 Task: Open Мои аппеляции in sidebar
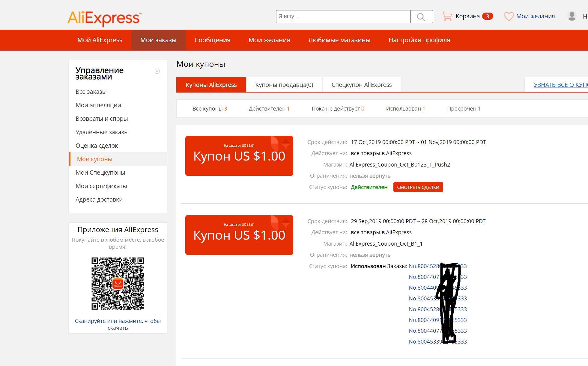(x=98, y=105)
